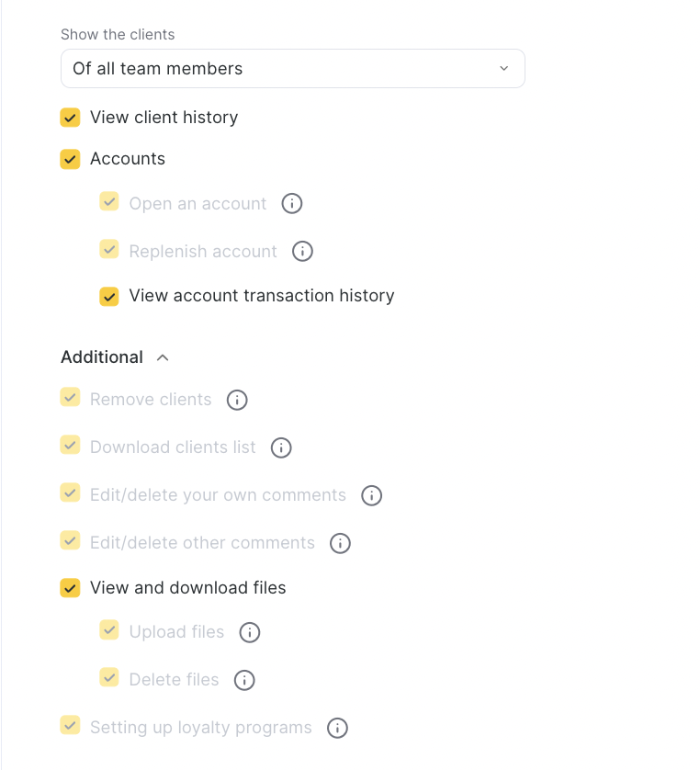
Task: Click info icon beside Delete files
Action: pyautogui.click(x=244, y=680)
